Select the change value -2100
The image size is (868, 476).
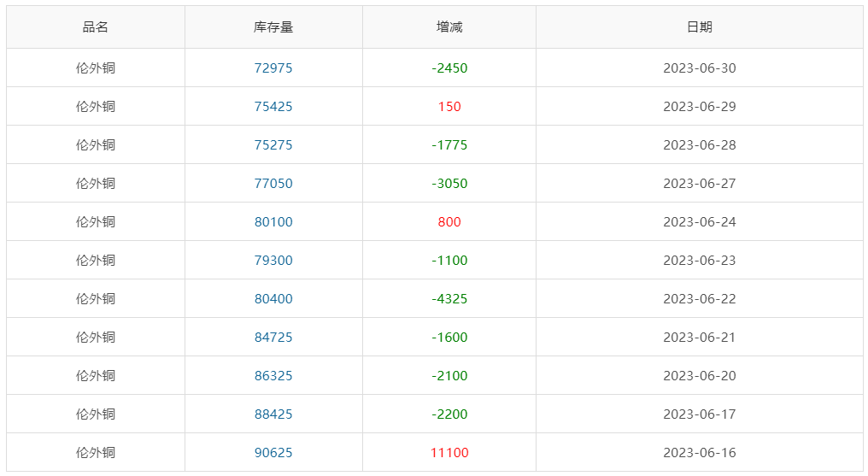coord(449,376)
